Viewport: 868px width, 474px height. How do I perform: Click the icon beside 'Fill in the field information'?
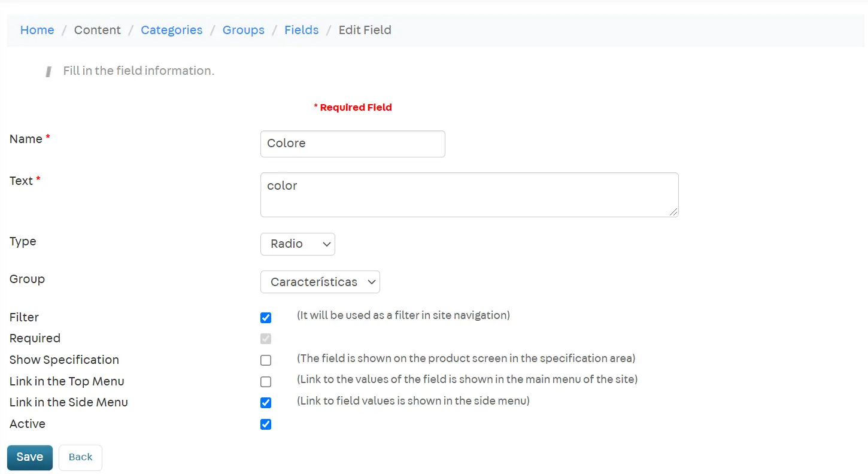click(x=48, y=72)
